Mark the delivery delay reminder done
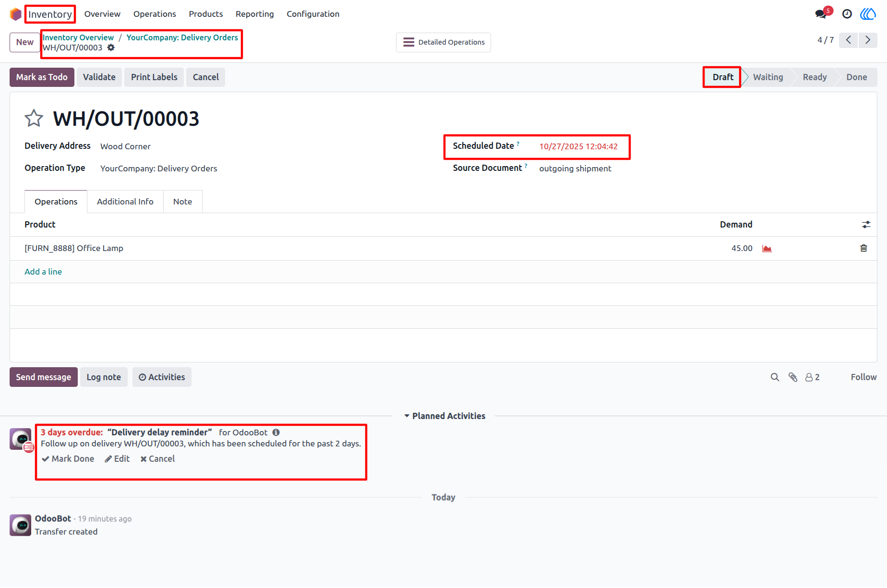 click(x=68, y=459)
